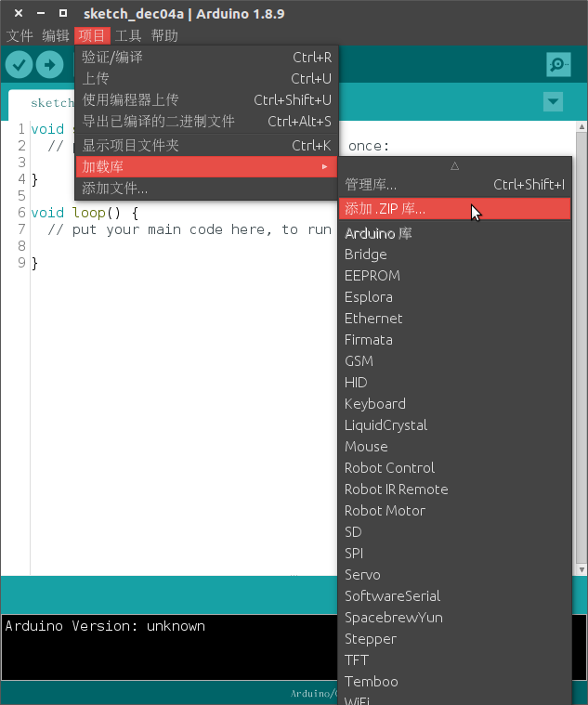This screenshot has width=588, height=705.
Task: Choose 添加 .ZIP 库... option
Action: (x=454, y=209)
